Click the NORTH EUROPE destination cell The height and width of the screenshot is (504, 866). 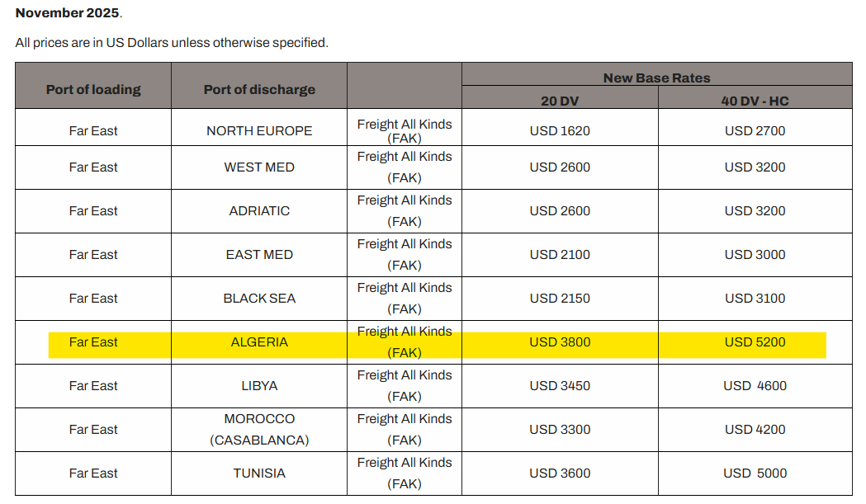pos(259,130)
